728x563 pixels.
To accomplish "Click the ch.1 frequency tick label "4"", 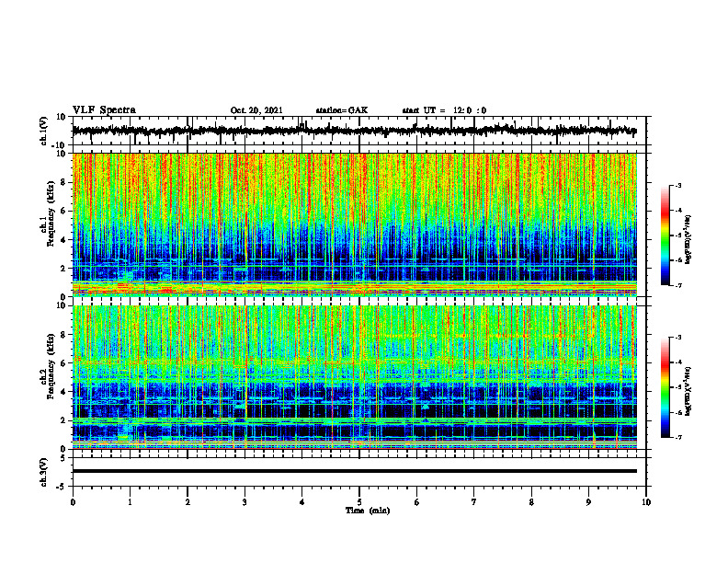I will tap(63, 240).
